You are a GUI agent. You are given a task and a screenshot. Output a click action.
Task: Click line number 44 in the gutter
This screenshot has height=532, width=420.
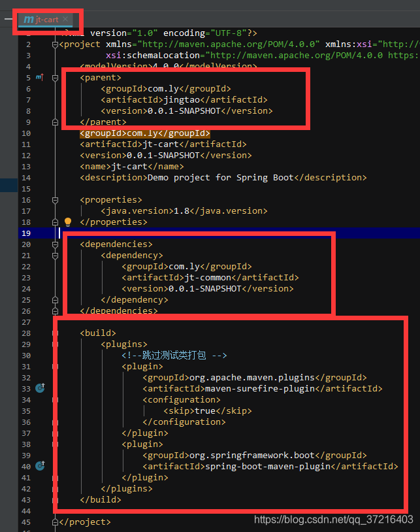[x=26, y=511]
